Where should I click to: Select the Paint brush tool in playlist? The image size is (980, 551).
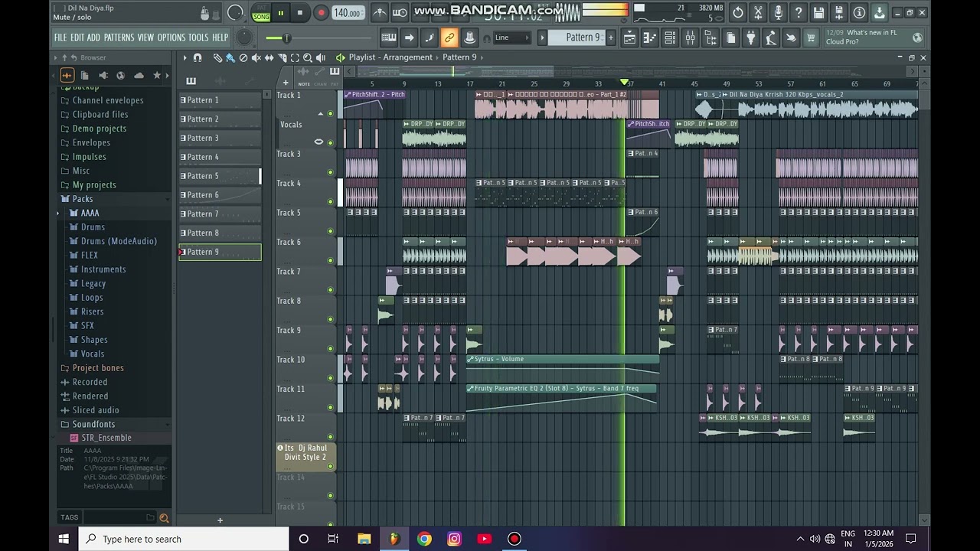point(230,57)
